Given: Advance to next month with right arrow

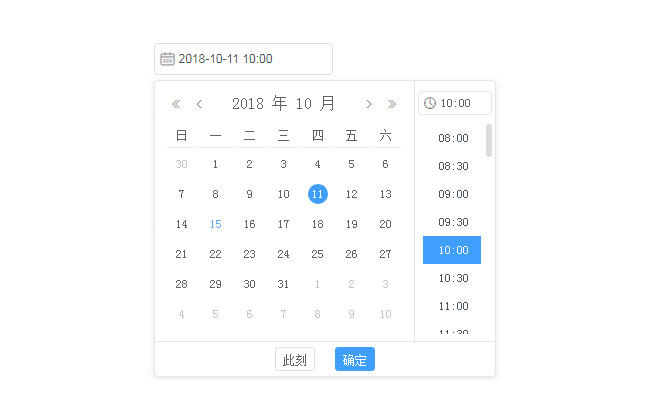Looking at the screenshot, I should click(369, 104).
